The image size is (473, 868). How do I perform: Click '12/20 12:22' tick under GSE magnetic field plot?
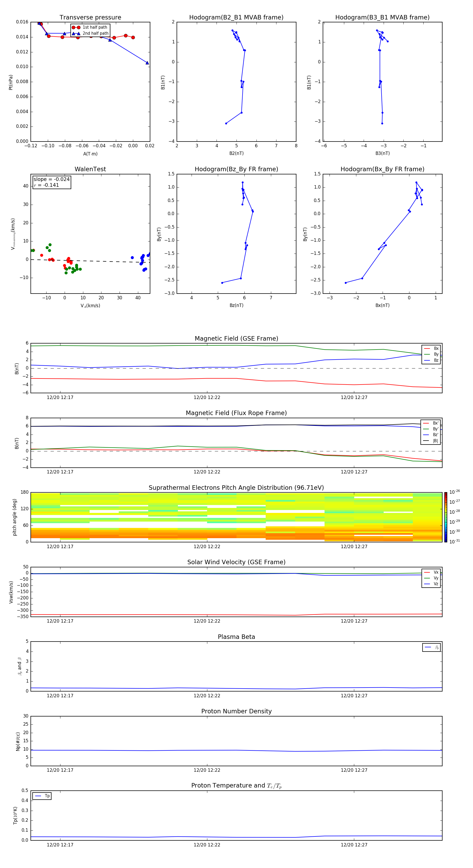tap(207, 398)
